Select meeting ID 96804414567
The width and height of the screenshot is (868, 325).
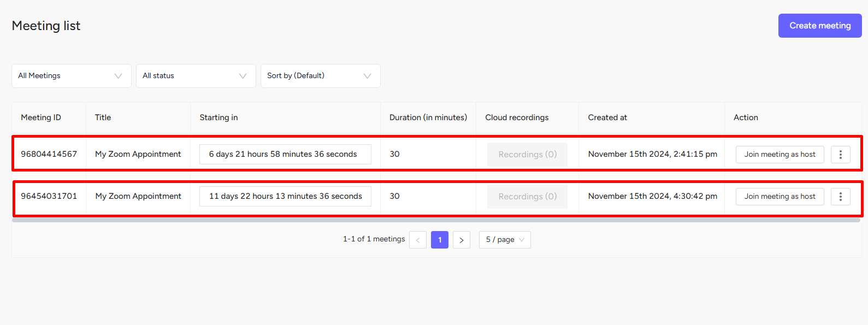point(49,154)
